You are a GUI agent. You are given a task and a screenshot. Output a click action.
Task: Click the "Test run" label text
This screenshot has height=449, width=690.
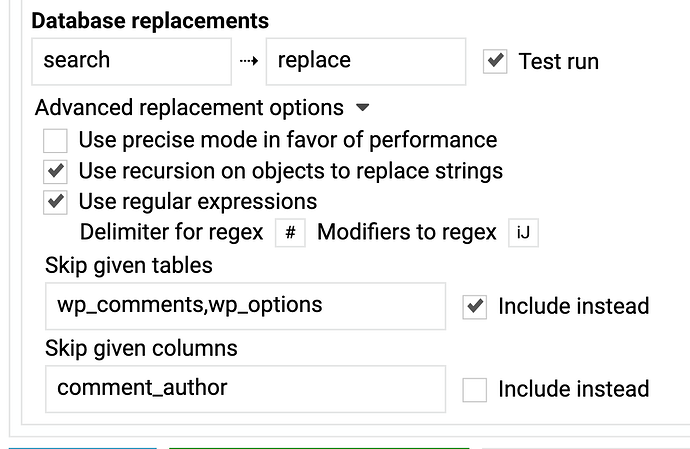coord(559,61)
